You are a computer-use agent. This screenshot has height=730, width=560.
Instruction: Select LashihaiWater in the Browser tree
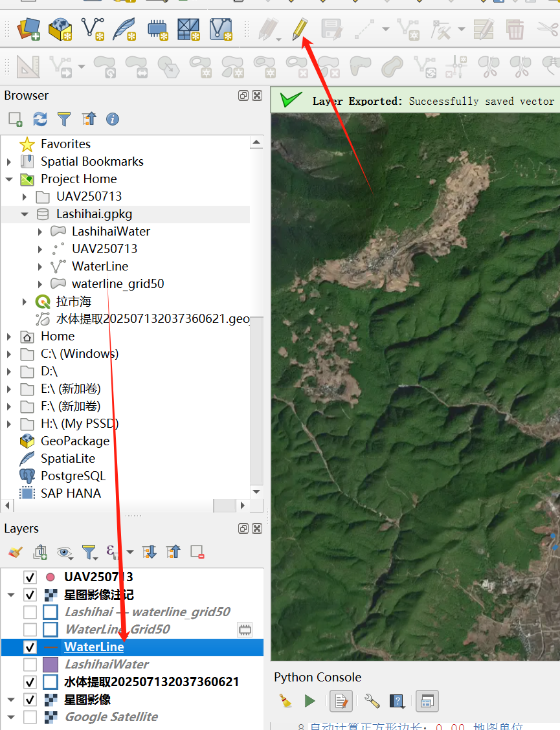(111, 232)
